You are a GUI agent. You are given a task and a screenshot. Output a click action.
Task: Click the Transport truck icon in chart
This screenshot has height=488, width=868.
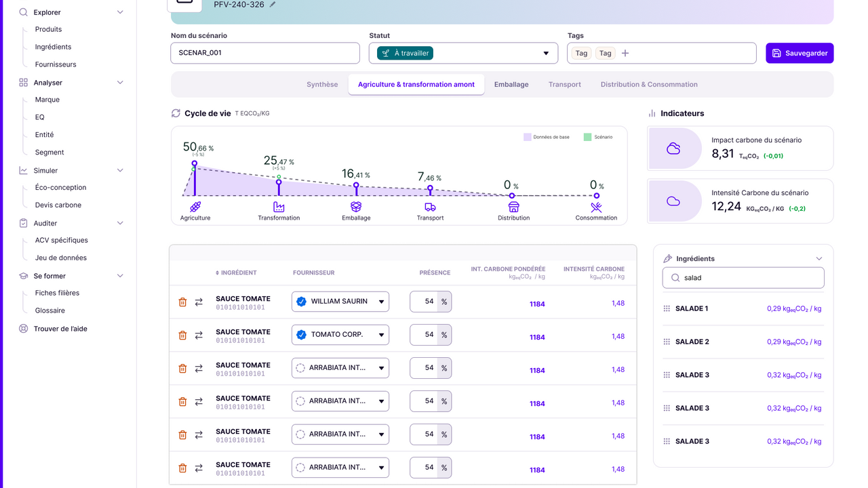point(430,207)
